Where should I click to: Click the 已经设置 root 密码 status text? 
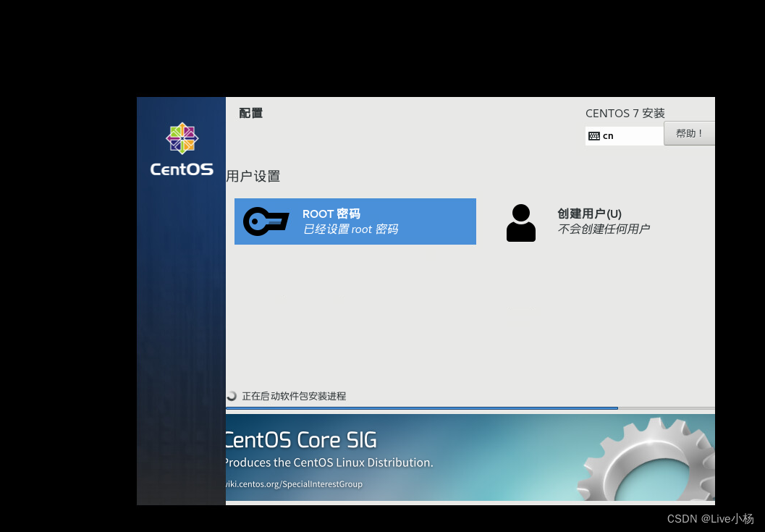(350, 229)
